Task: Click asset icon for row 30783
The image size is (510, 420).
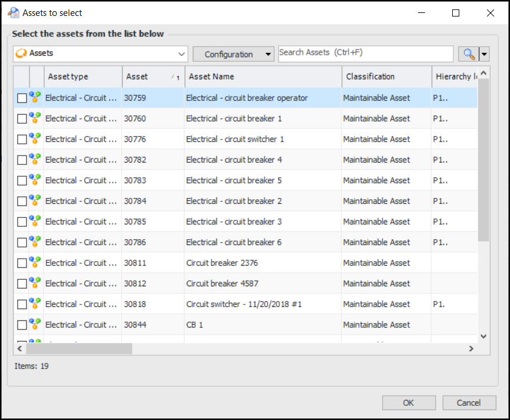Action: click(x=35, y=180)
